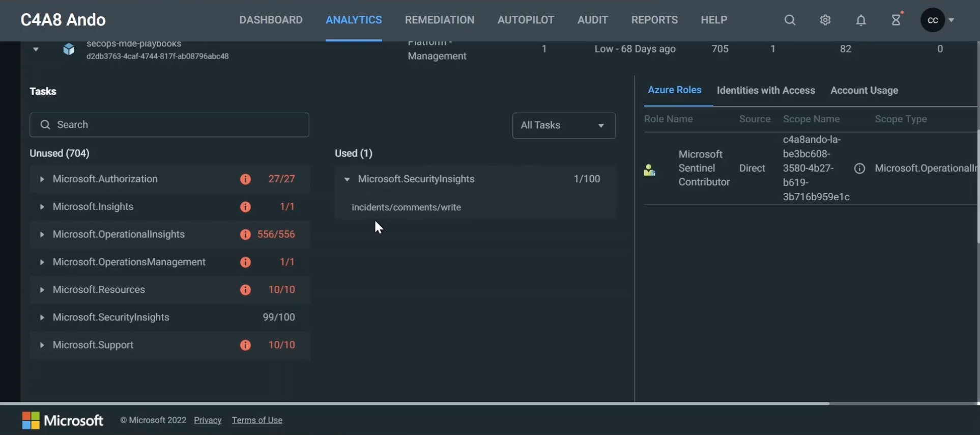
Task: Click warning icon beside Microsoft.Resources
Action: [x=245, y=290]
